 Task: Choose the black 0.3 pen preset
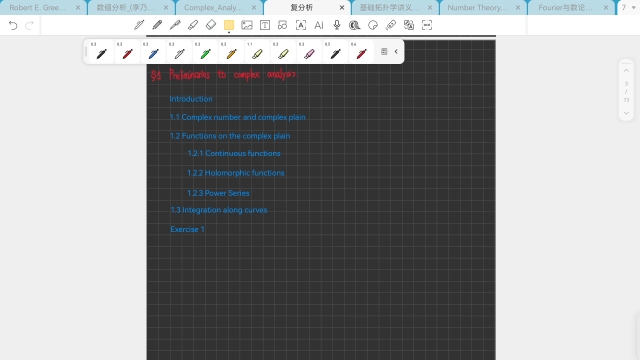101,51
